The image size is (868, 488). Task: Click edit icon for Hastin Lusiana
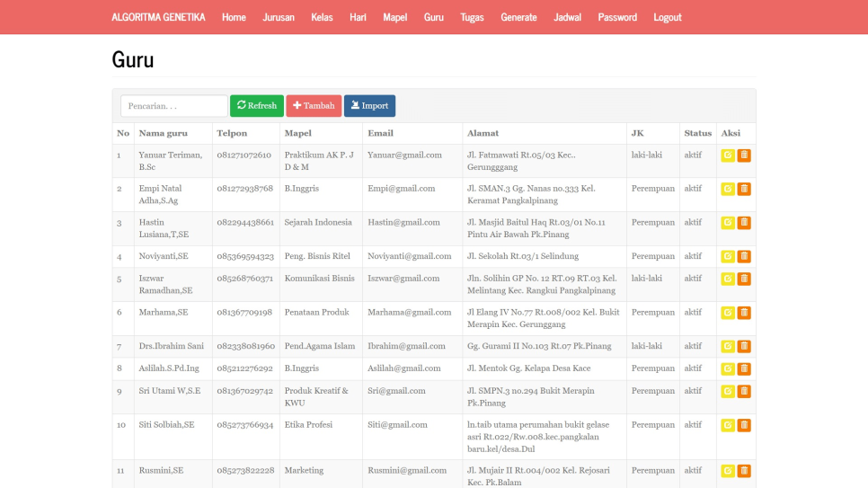pos(728,223)
